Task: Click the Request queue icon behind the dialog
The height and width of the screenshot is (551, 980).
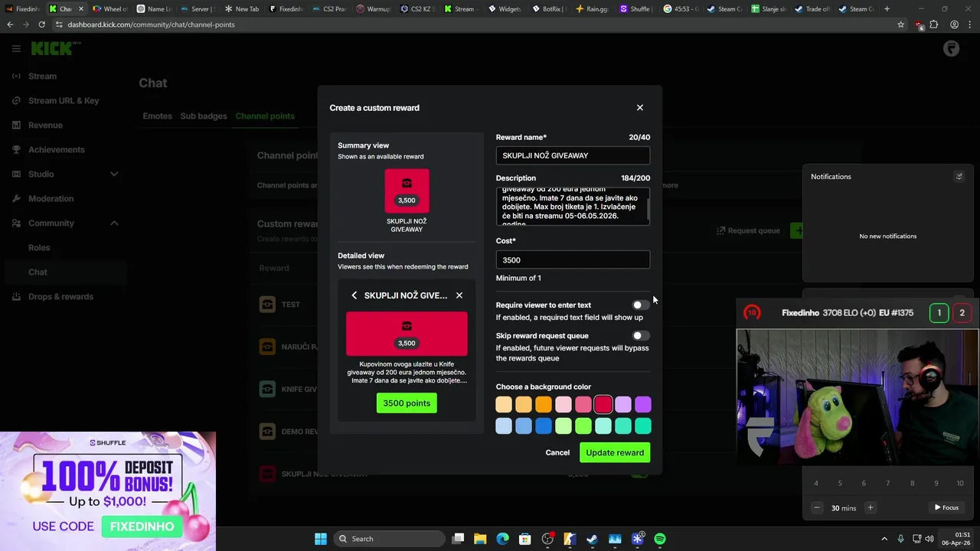Action: 720,230
